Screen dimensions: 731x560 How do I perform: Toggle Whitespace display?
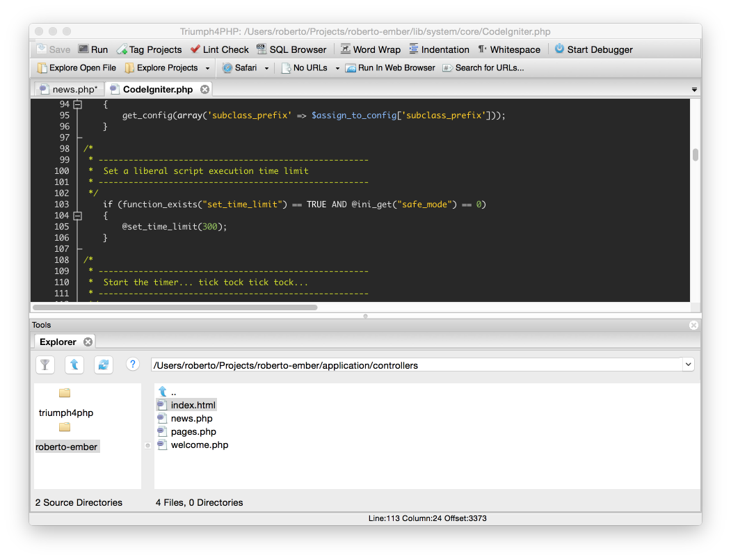(x=509, y=49)
